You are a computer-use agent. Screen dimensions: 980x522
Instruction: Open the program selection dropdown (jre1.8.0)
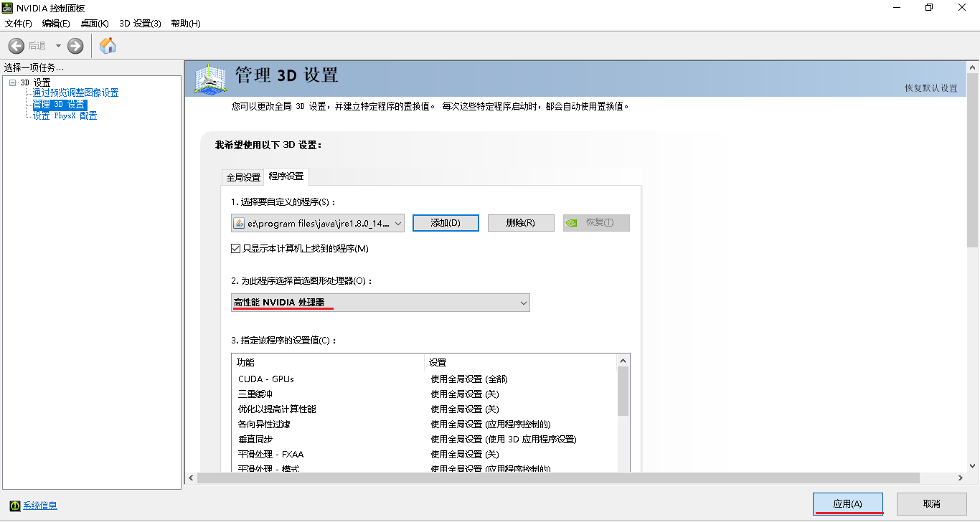318,223
